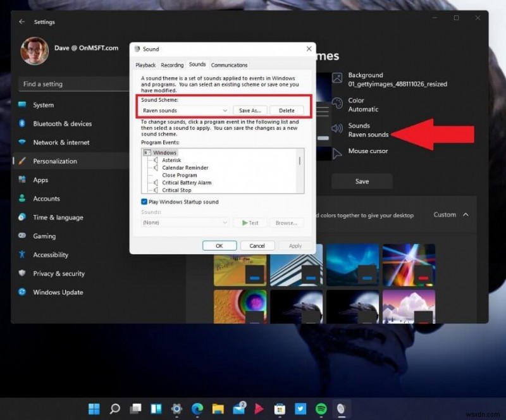Click the Test button to preview sound
This screenshot has height=420, width=506.
[251, 222]
